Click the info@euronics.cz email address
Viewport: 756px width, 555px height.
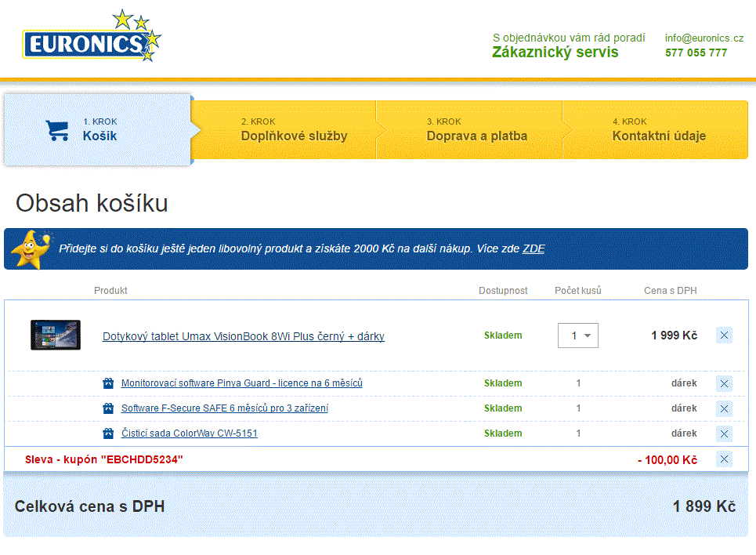pyautogui.click(x=704, y=38)
